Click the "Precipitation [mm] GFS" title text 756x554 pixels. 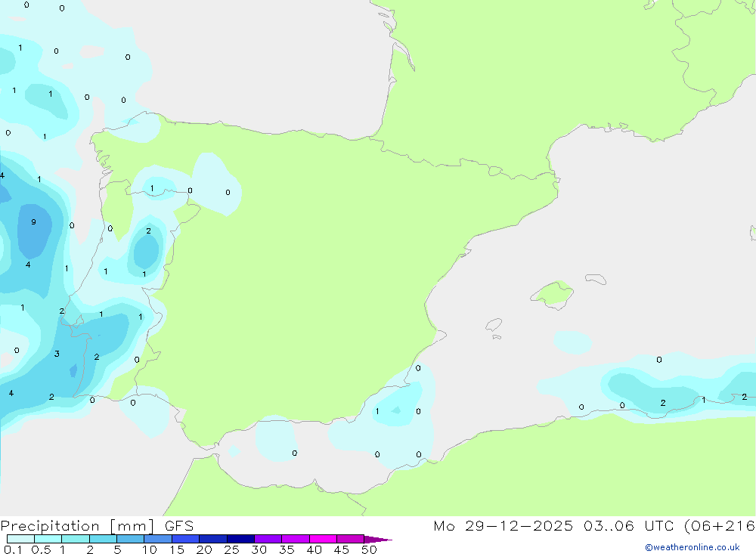coord(97,526)
